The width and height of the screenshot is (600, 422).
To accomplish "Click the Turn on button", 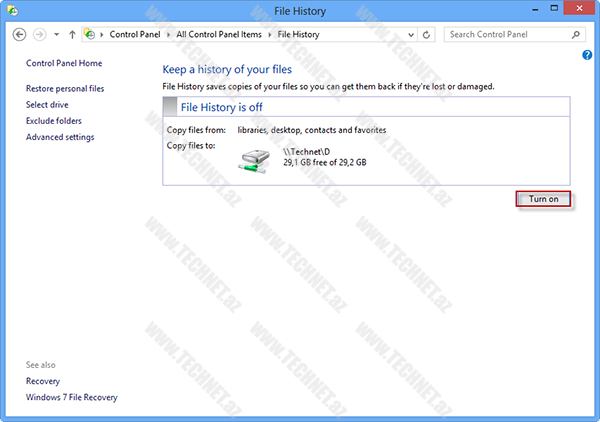I will [543, 199].
